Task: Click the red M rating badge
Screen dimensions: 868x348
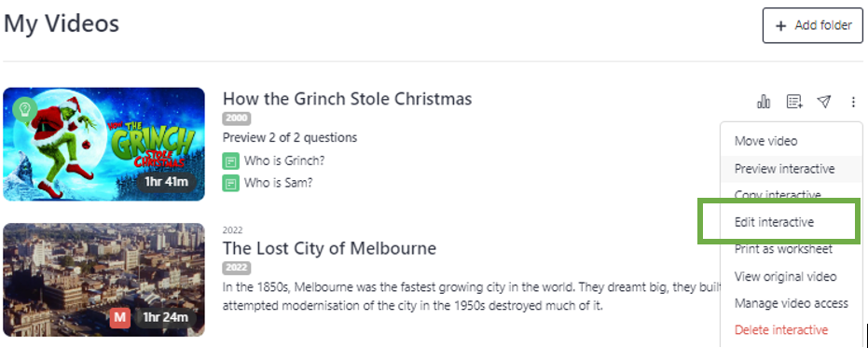Action: tap(119, 318)
